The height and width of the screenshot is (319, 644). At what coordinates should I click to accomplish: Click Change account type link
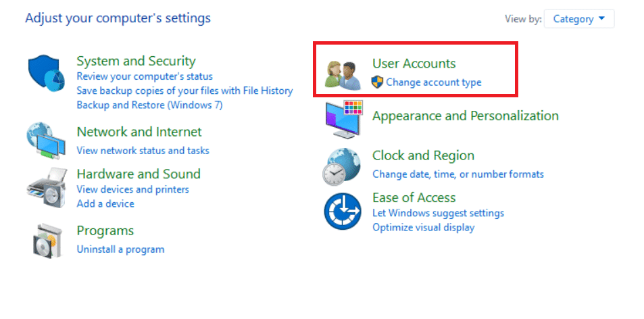433,82
